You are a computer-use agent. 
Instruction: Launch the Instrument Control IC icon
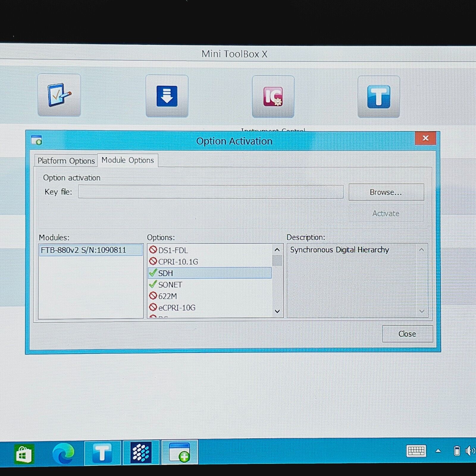[x=273, y=96]
